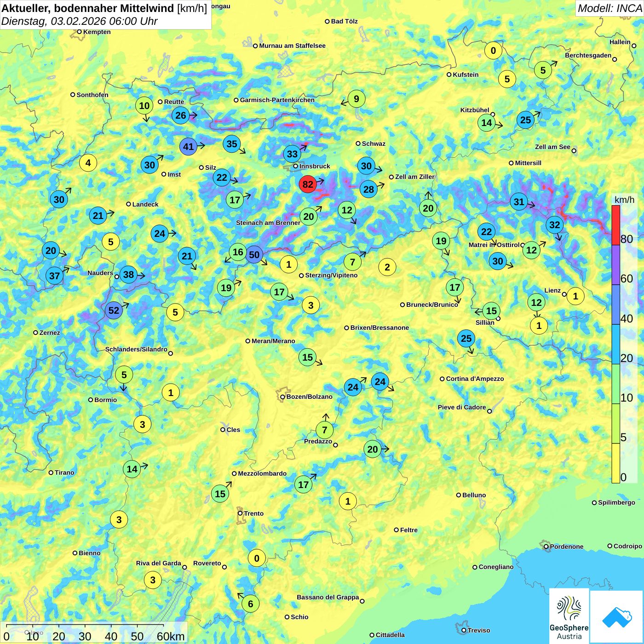Select the yellow 2 km/h station marker
The height and width of the screenshot is (644, 644).
tap(387, 267)
